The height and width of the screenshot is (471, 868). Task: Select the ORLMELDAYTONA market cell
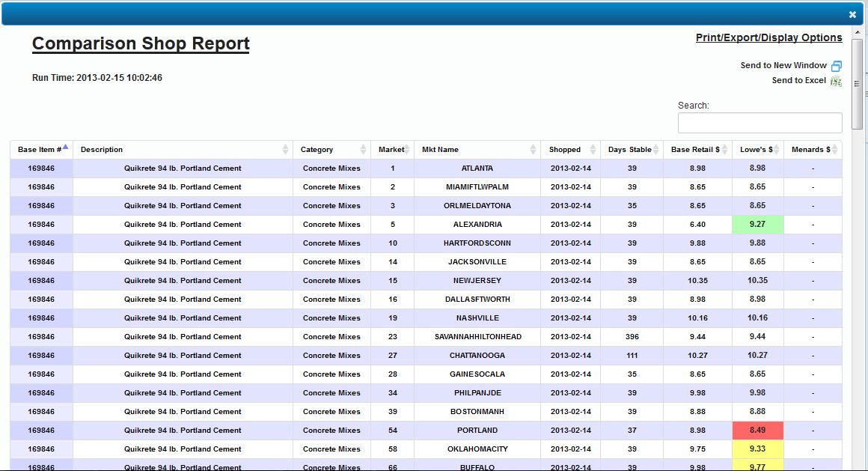click(x=477, y=206)
